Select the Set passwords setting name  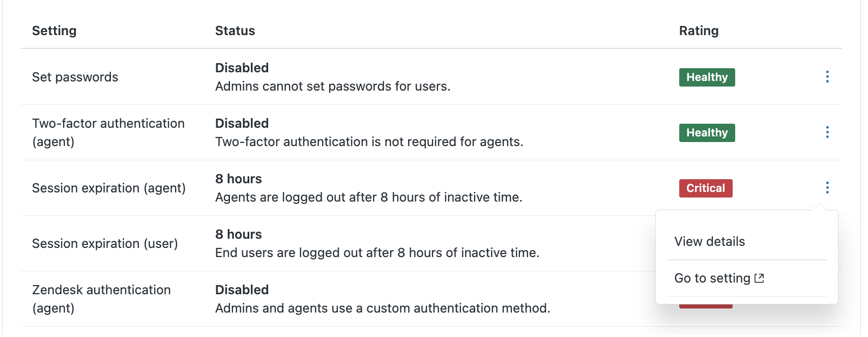pos(75,77)
